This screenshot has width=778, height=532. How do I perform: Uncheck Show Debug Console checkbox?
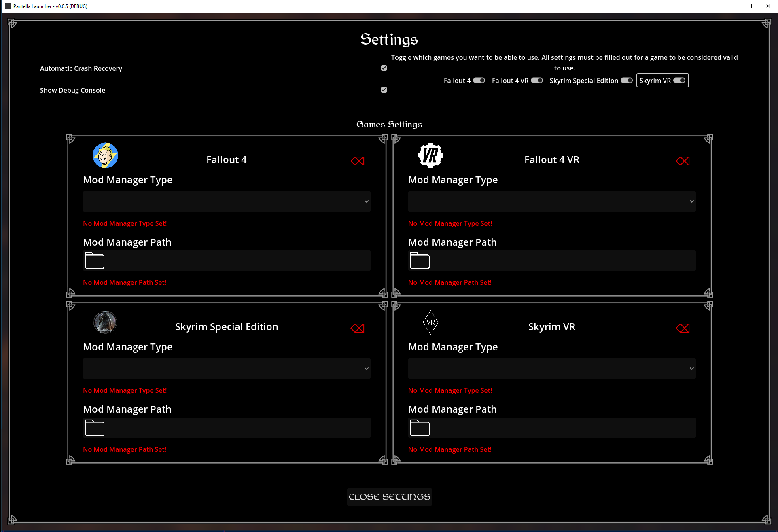click(x=384, y=90)
